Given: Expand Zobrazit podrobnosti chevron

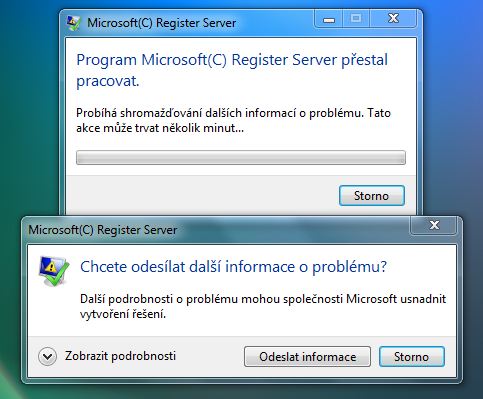Looking at the screenshot, I should [47, 357].
